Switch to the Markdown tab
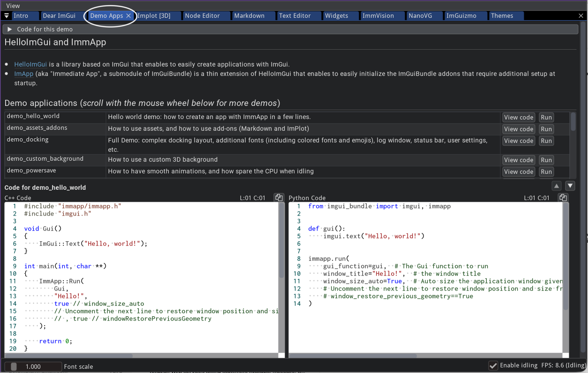Screen dimensions: 588x373 click(250, 15)
